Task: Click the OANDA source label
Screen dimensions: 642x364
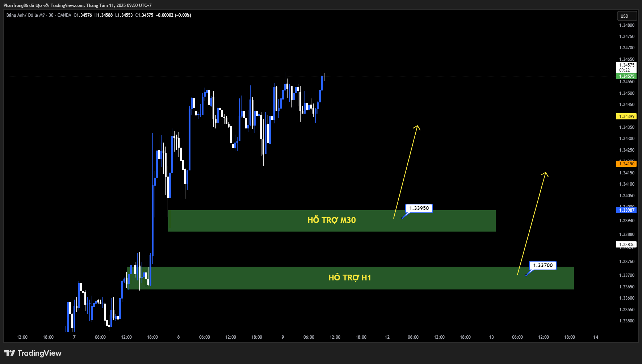Action: point(64,15)
